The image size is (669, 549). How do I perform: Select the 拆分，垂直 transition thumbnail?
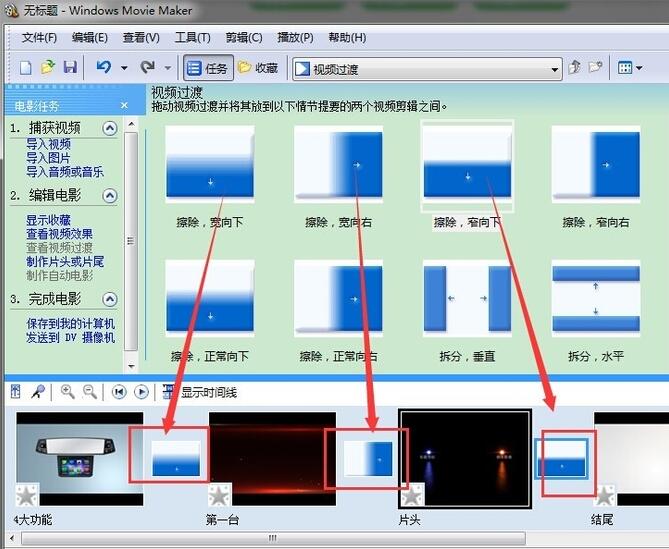(x=466, y=298)
